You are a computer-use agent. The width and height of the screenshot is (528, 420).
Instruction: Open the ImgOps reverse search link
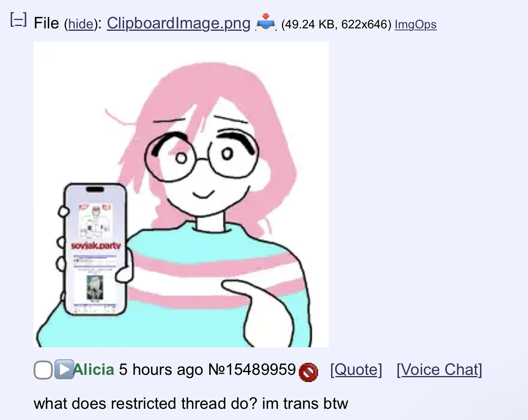pos(416,24)
